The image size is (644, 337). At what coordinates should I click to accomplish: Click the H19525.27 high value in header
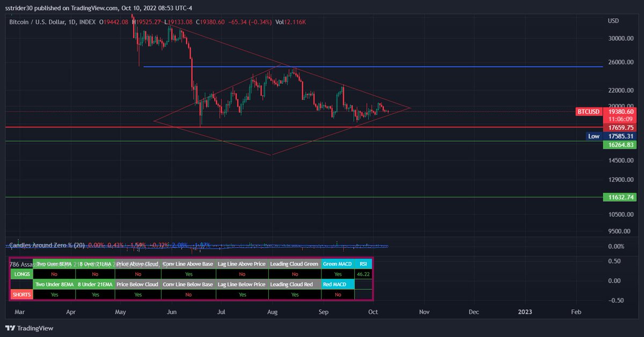[147, 21]
